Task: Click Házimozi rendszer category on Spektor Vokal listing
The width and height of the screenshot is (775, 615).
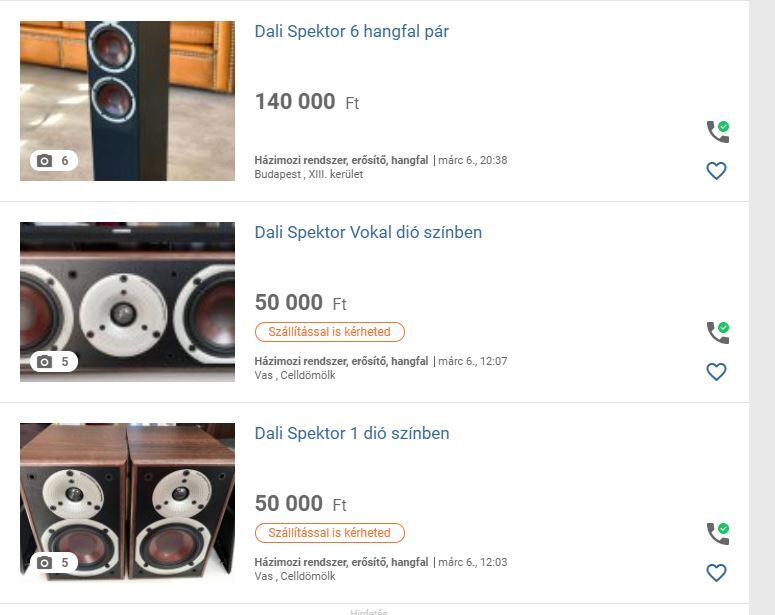Action: pos(341,361)
